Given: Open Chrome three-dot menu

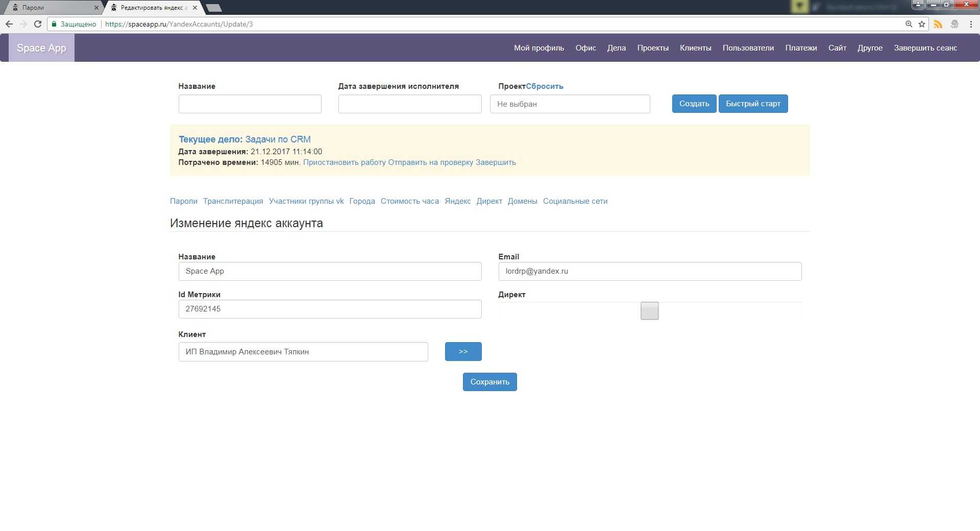Looking at the screenshot, I should pos(971,24).
